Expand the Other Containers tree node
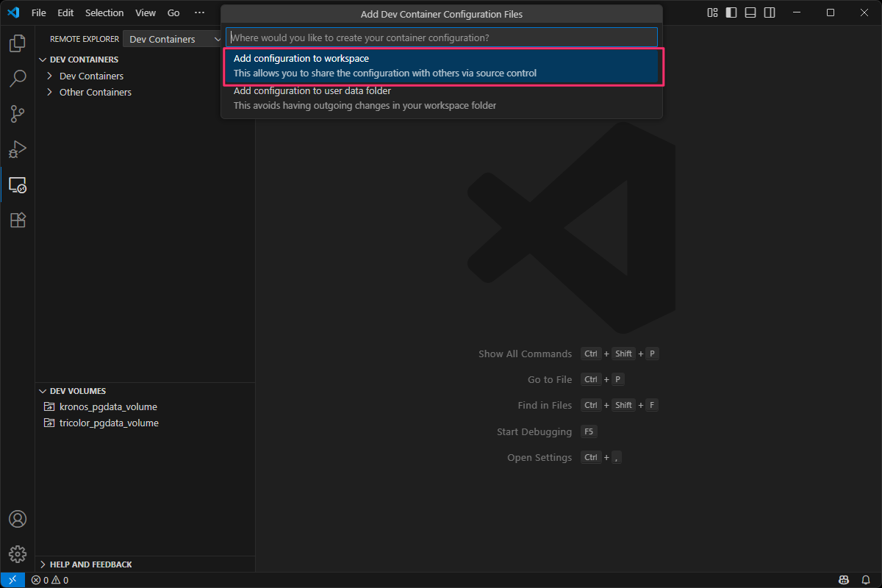Screen dimensions: 882x588 [50, 92]
